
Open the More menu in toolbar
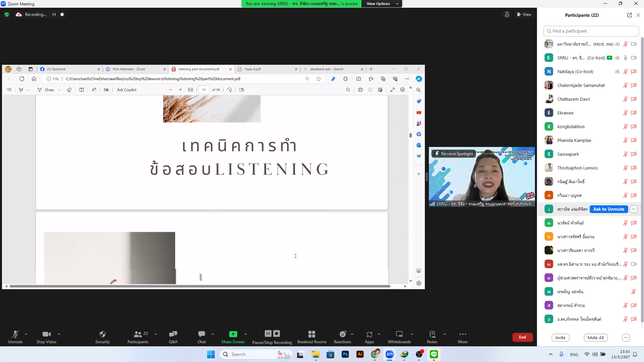pos(463,337)
